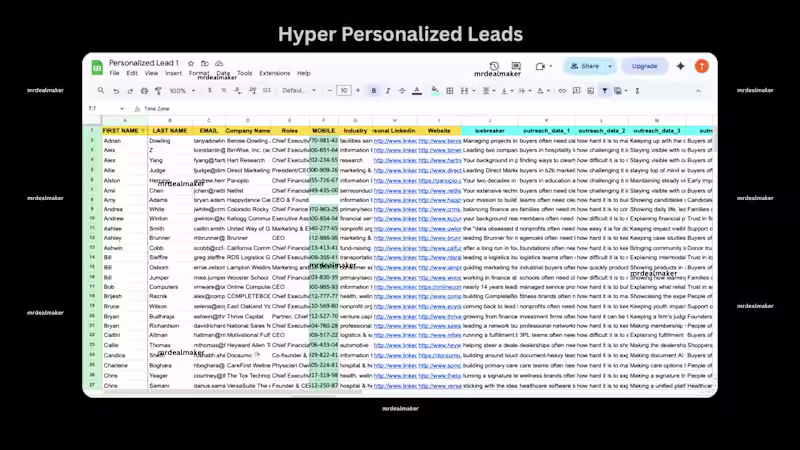This screenshot has height=450, width=800.
Task: Open the View menu
Action: coord(152,73)
